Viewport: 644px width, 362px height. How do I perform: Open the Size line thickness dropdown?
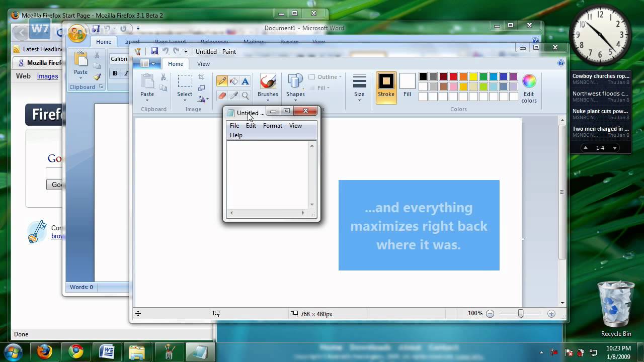(359, 88)
